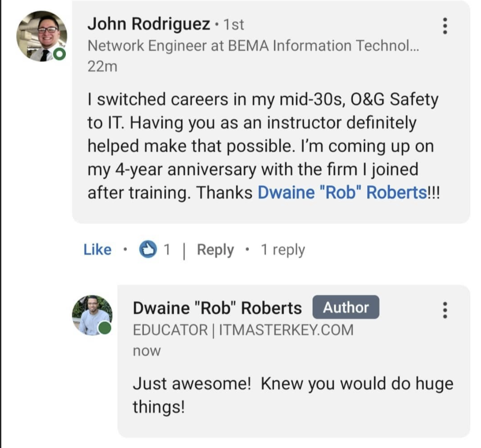Expand the 1 reply thread
This screenshot has height=448, width=481.
tap(283, 250)
